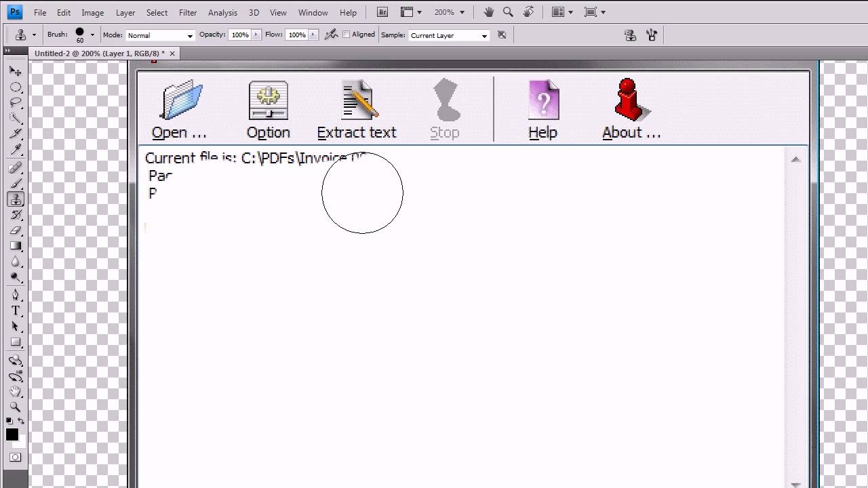Enable the Aligned checkbox
868x488 pixels.
coord(347,35)
